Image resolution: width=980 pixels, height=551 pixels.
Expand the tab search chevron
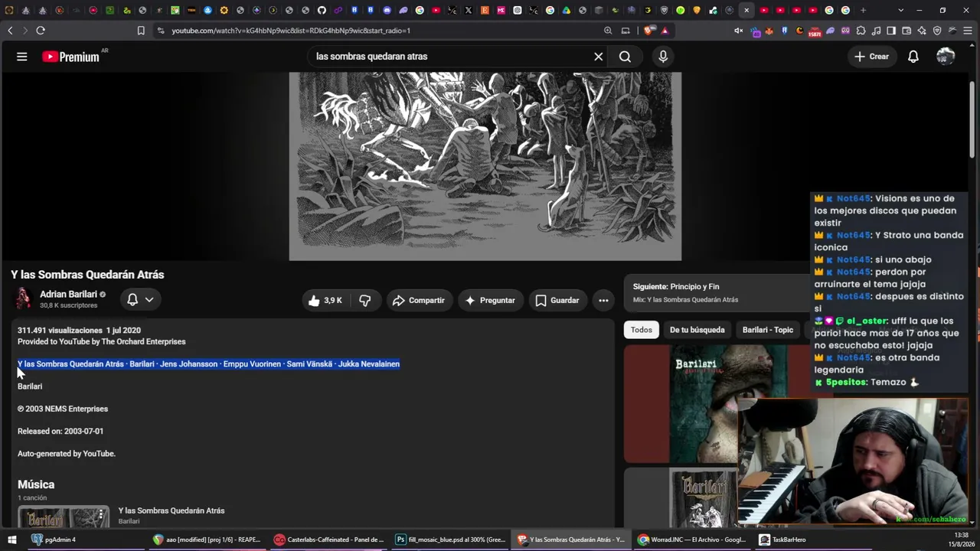(x=900, y=10)
